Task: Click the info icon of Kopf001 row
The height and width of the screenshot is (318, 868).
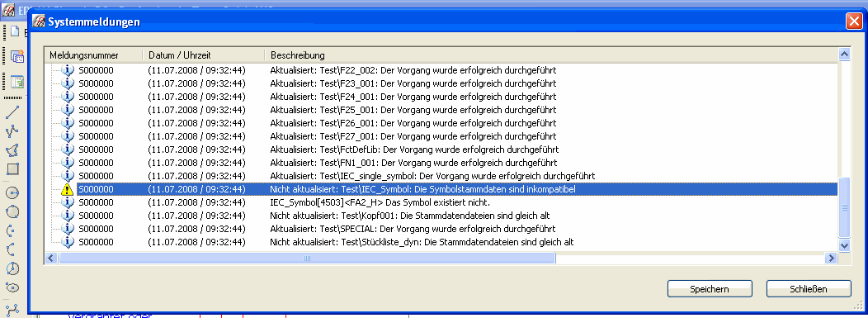Action: pos(67,216)
